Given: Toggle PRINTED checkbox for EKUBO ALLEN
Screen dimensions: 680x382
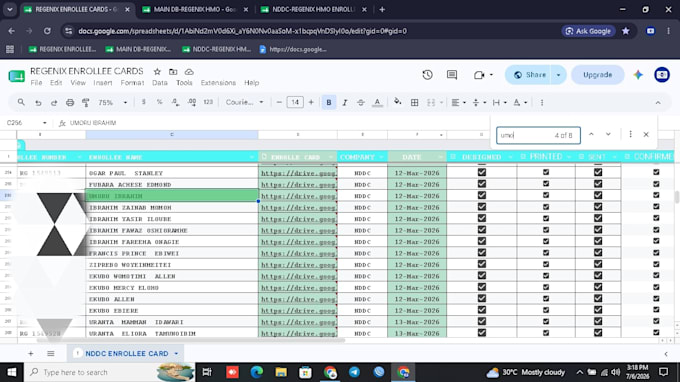Looking at the screenshot, I should tap(546, 298).
